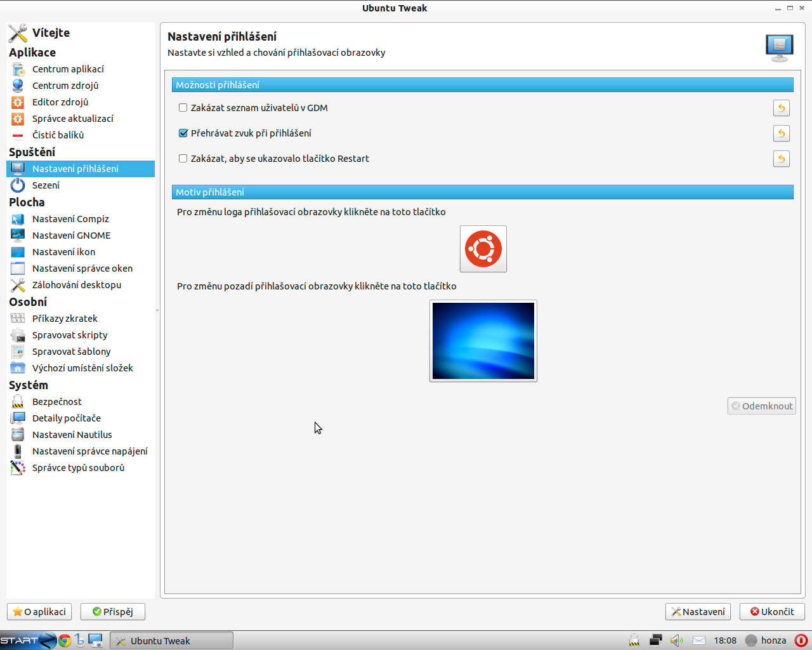
Task: Enable Zakázat seznam uživatelů v GDM
Action: tap(183, 108)
